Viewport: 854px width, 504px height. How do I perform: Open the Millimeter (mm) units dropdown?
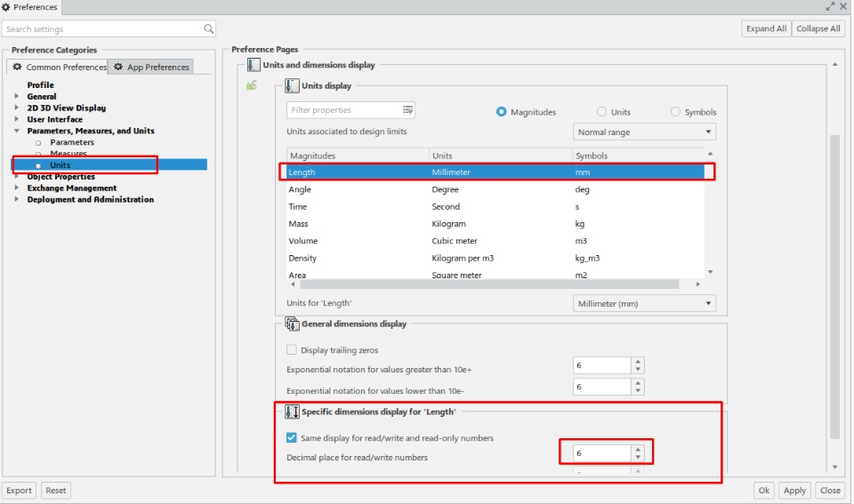644,304
